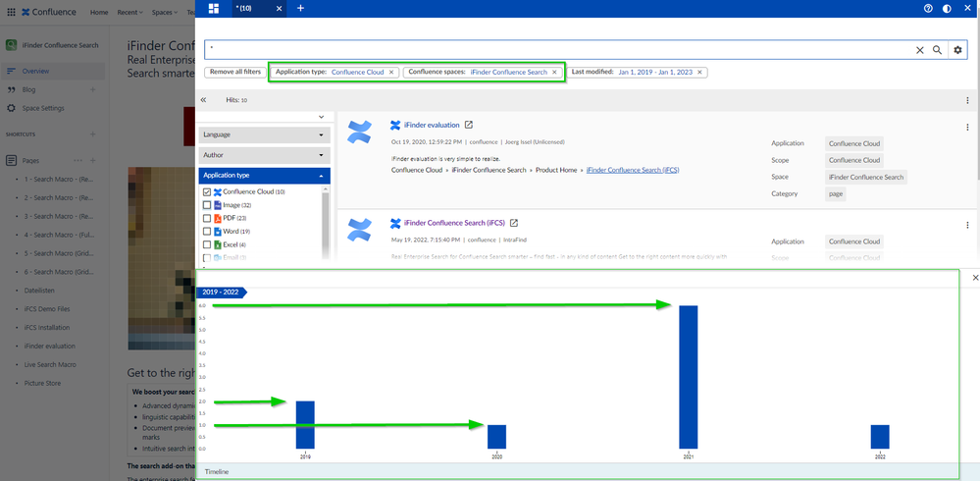Open Overview in space sidebar
Screen dimensions: 980x481
(53, 72)
